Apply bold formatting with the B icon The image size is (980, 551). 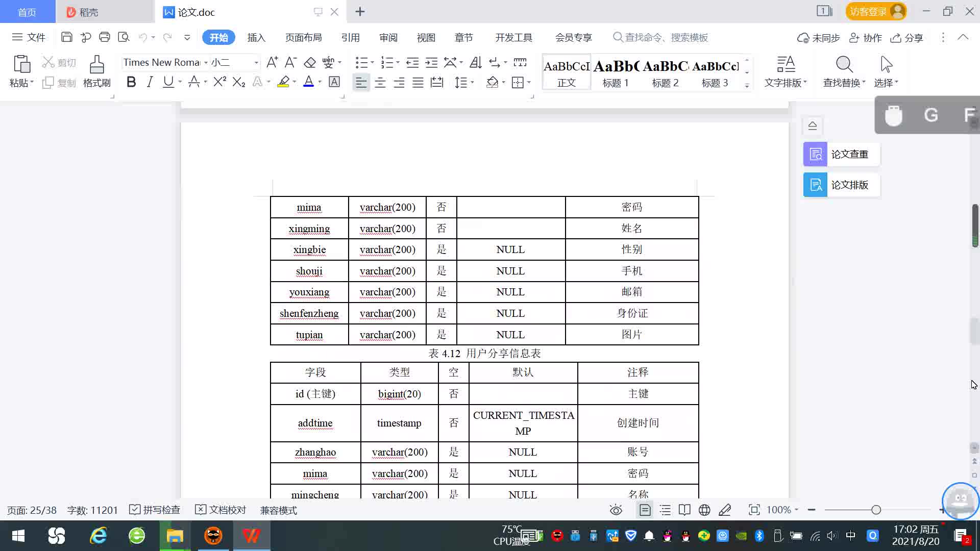point(131,82)
